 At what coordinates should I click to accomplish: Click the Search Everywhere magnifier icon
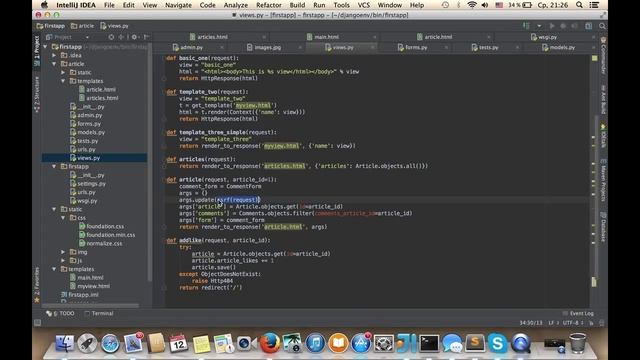tap(602, 26)
